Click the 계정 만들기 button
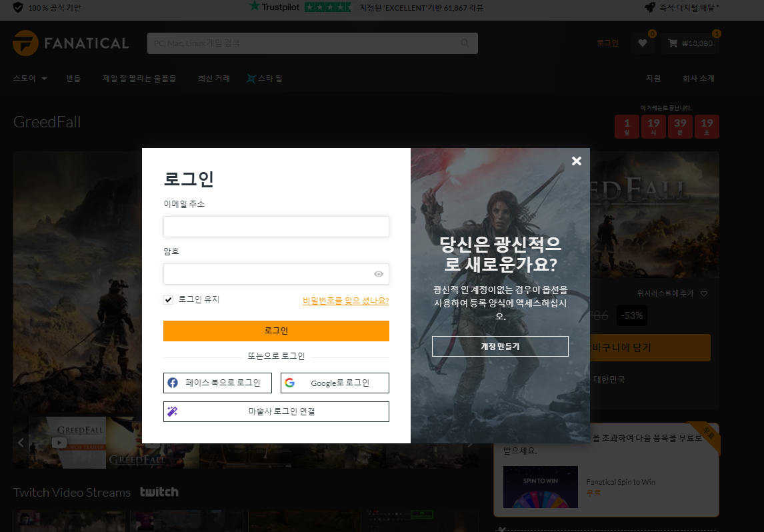764x532 pixels. click(x=501, y=347)
